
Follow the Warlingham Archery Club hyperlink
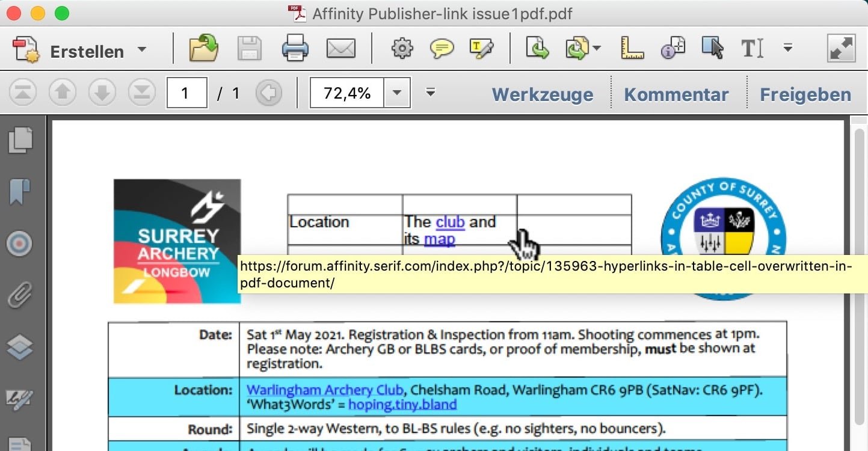324,390
